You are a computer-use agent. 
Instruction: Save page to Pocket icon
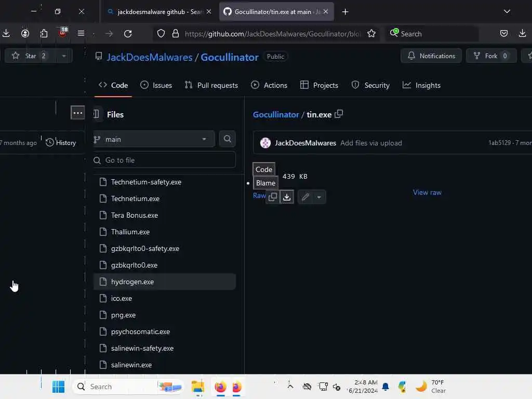504,33
